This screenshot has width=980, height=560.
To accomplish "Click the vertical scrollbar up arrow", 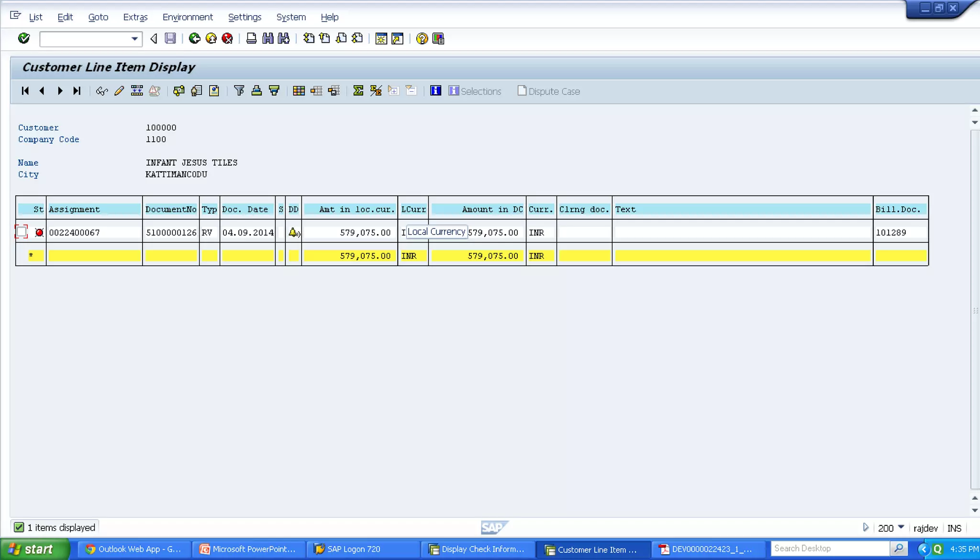I will click(x=975, y=110).
